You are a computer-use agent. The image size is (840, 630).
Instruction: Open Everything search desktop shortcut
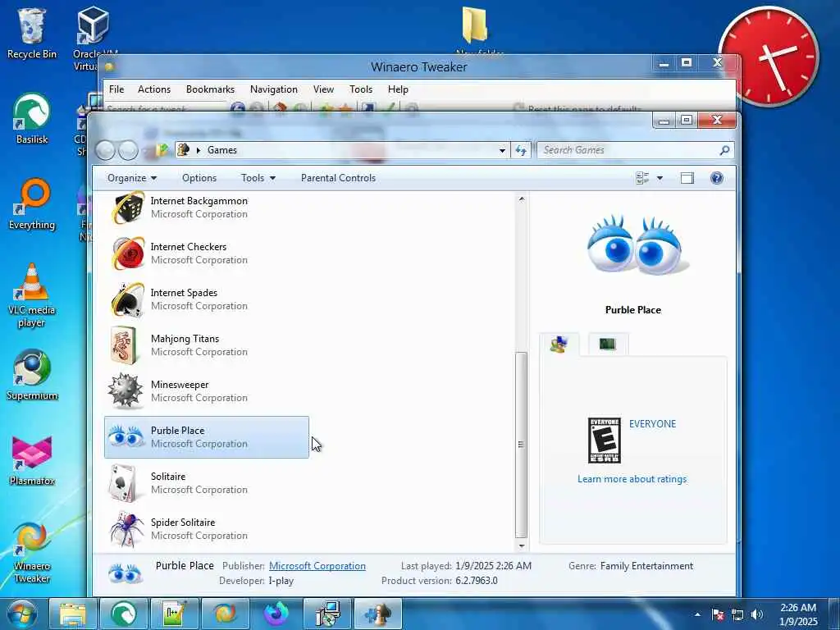click(32, 204)
